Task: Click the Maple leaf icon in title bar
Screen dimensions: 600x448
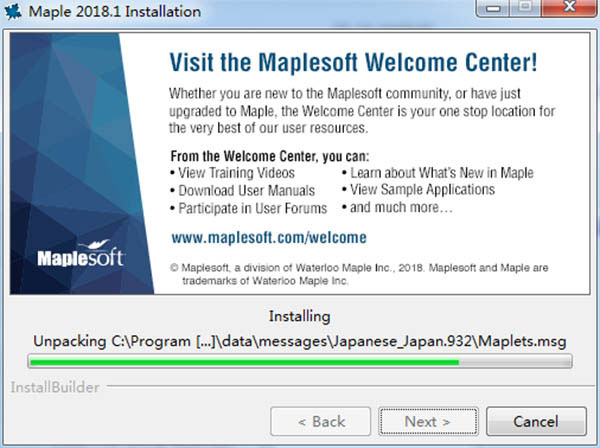Action: click(x=13, y=11)
